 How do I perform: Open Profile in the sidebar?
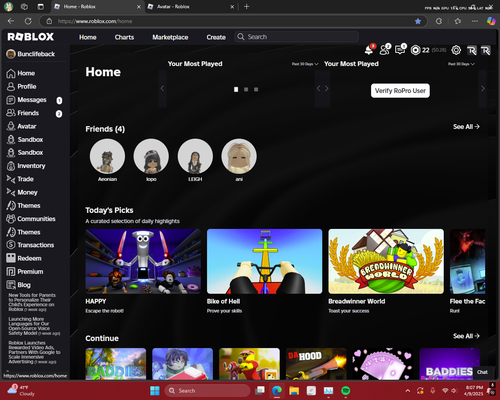pyautogui.click(x=21, y=87)
